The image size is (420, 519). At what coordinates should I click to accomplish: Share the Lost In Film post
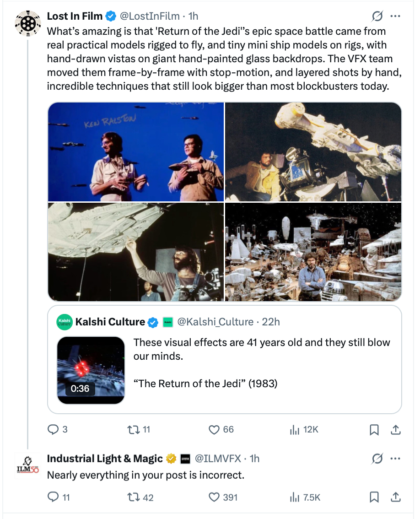pyautogui.click(x=396, y=430)
